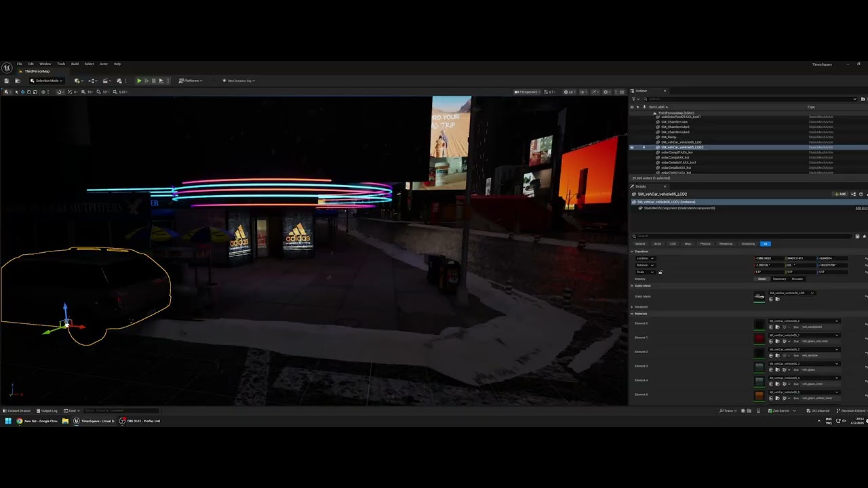Screen dimensions: 868x488
Task: Click the Outliner search field
Action: [x=749, y=99]
